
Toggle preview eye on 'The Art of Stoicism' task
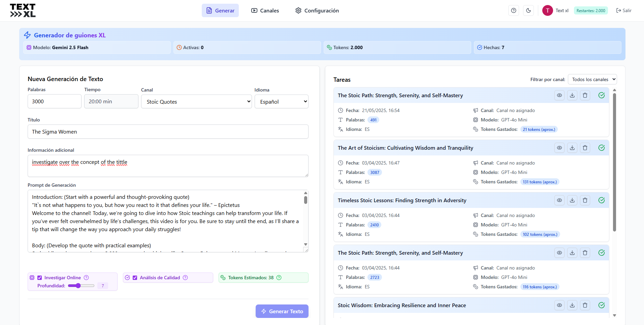pyautogui.click(x=559, y=148)
